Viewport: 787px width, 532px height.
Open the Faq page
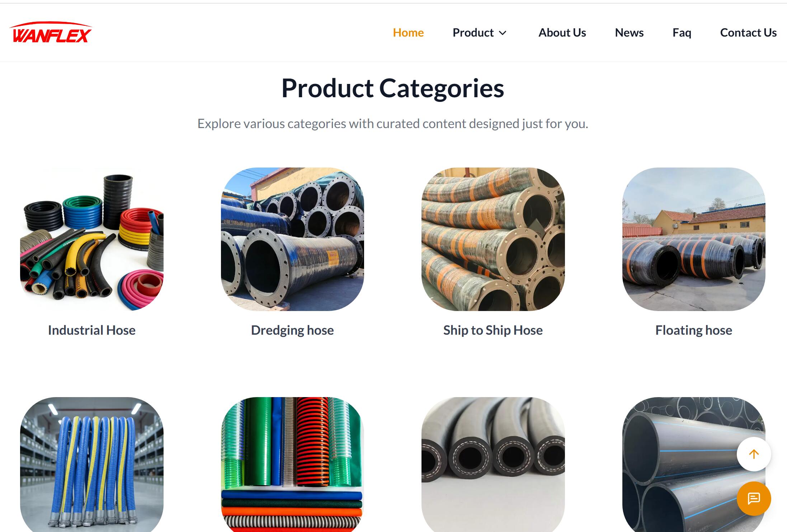[682, 33]
